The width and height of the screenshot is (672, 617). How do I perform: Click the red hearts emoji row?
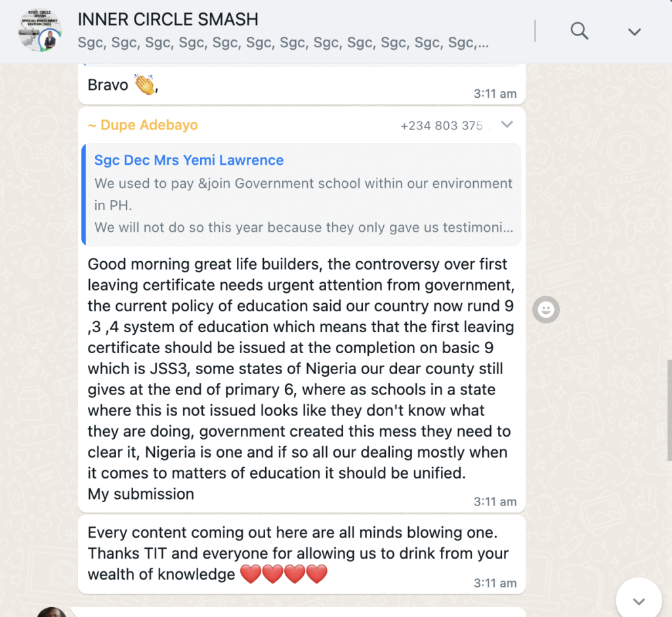283,574
